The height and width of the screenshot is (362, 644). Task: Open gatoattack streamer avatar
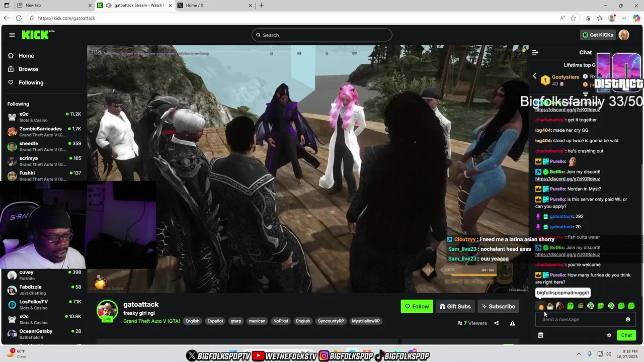pyautogui.click(x=107, y=310)
